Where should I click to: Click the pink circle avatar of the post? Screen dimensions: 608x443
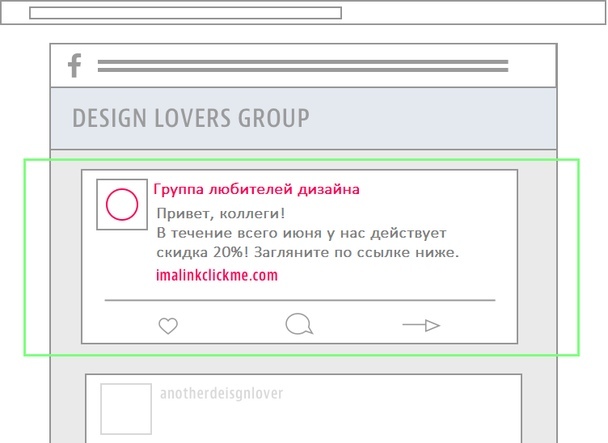(x=122, y=204)
